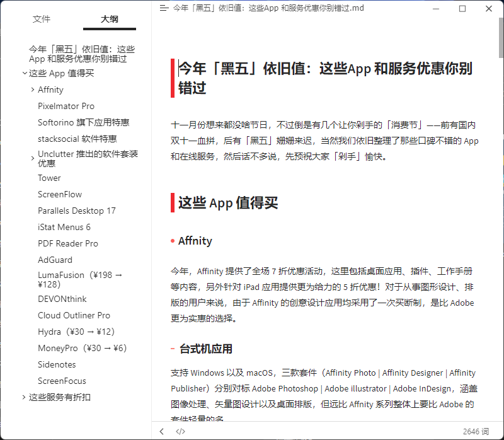Click the paragraph starting 支持 Windows 以及 macOS

[x=324, y=396]
